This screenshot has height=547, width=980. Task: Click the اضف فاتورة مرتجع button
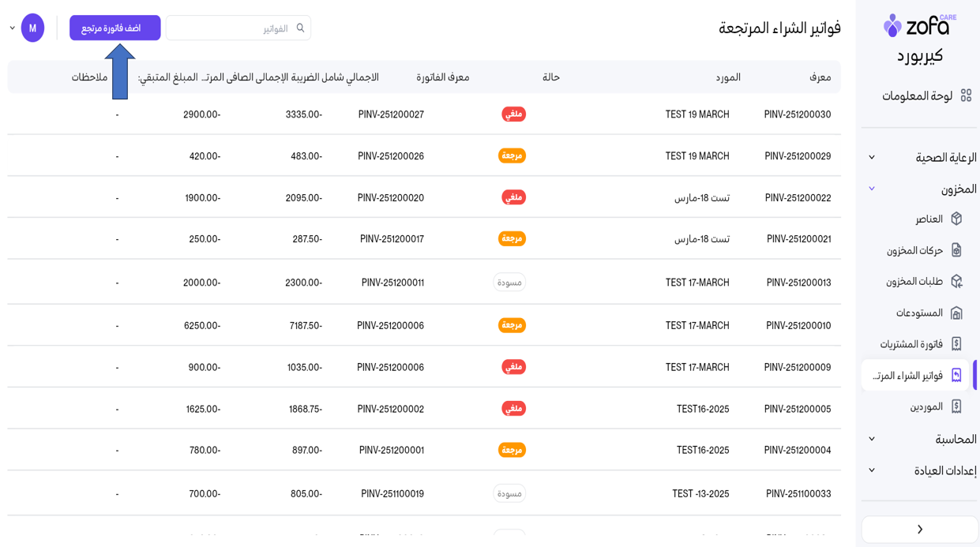click(x=115, y=28)
